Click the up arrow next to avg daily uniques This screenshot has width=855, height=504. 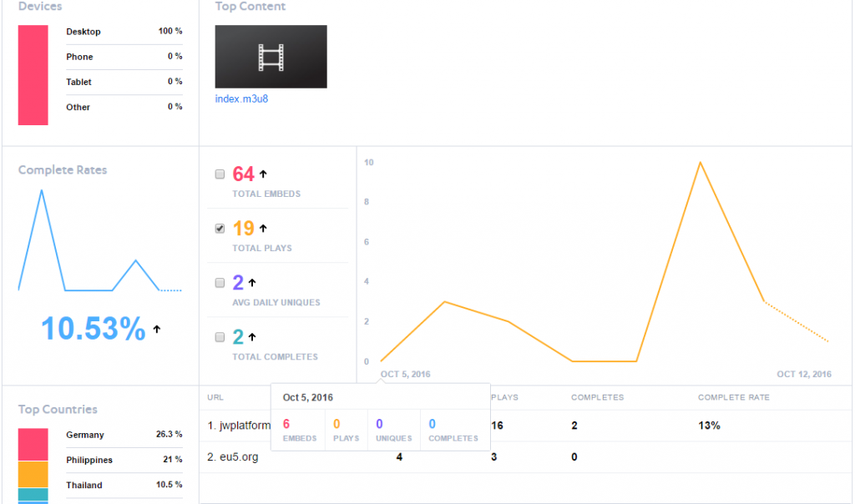[x=252, y=283]
